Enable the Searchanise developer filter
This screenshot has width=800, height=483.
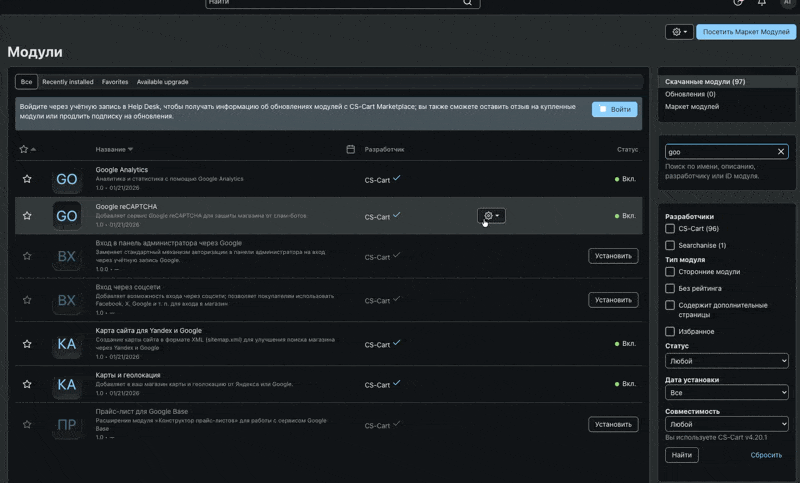pos(670,245)
